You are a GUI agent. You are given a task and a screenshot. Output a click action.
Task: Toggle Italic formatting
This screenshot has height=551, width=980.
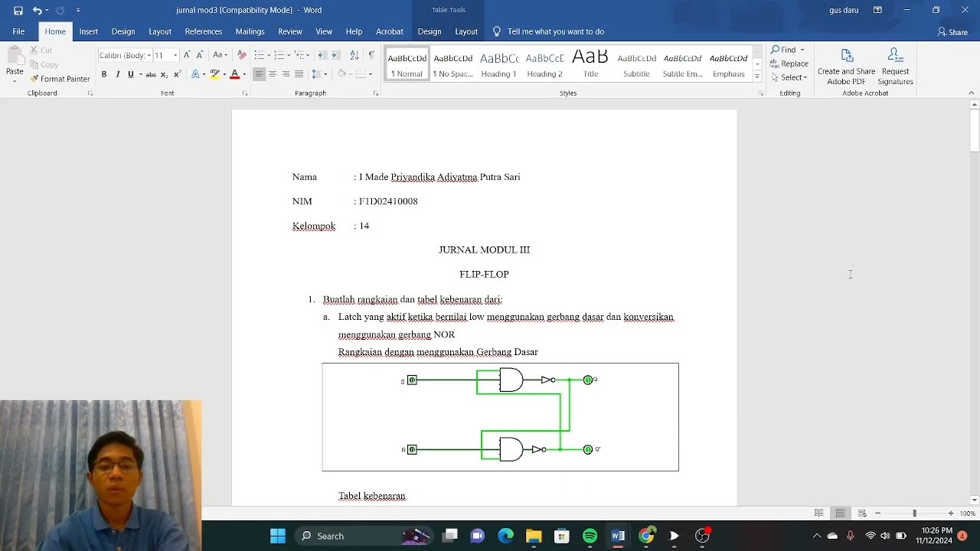click(x=117, y=74)
